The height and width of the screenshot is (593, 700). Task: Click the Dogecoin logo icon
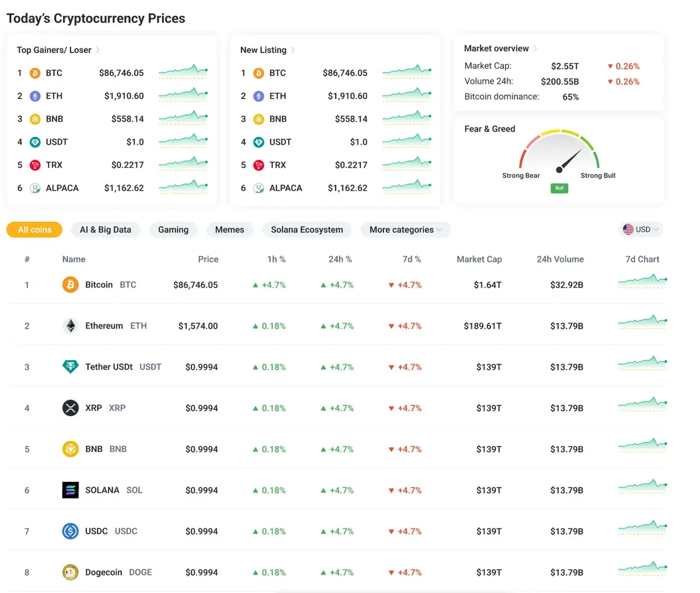[x=71, y=573]
